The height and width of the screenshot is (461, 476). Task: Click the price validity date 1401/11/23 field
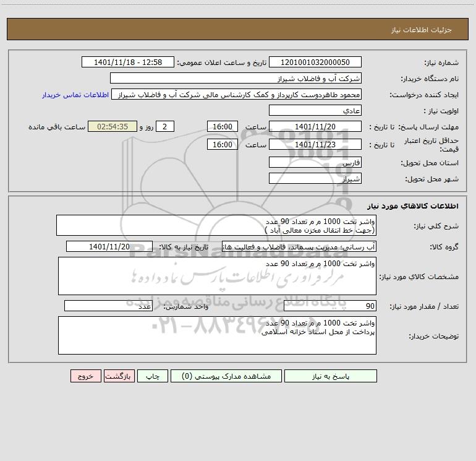(x=315, y=144)
